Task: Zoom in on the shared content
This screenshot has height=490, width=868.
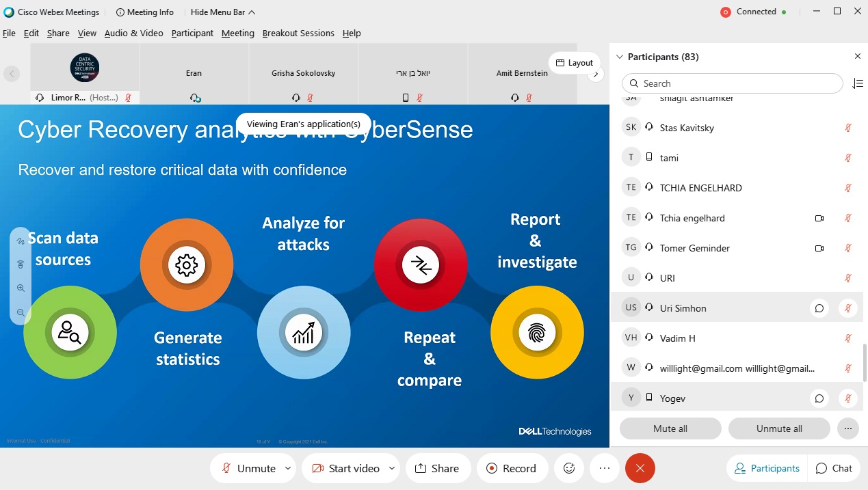Action: click(x=21, y=288)
